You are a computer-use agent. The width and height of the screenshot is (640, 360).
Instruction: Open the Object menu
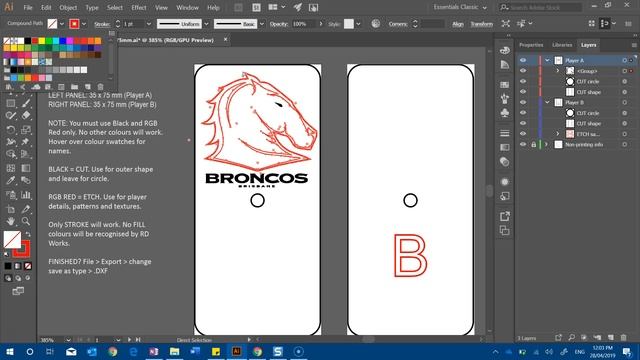coord(68,7)
